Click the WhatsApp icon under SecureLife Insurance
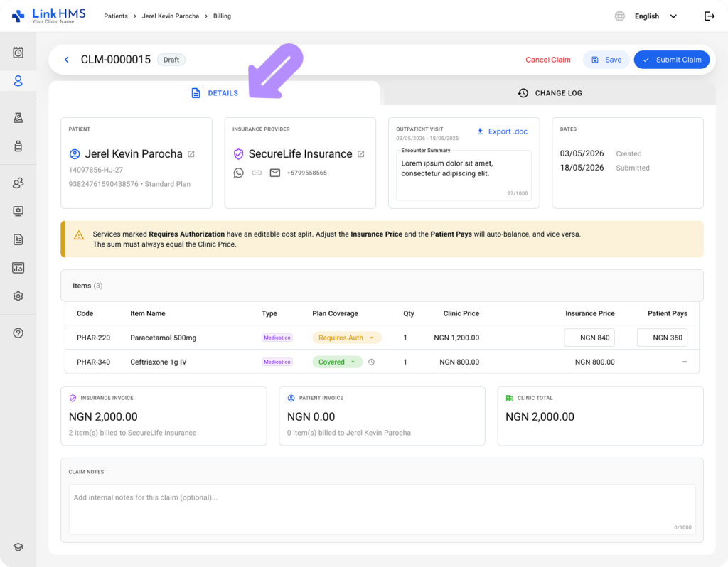The height and width of the screenshot is (567, 728). (x=239, y=173)
